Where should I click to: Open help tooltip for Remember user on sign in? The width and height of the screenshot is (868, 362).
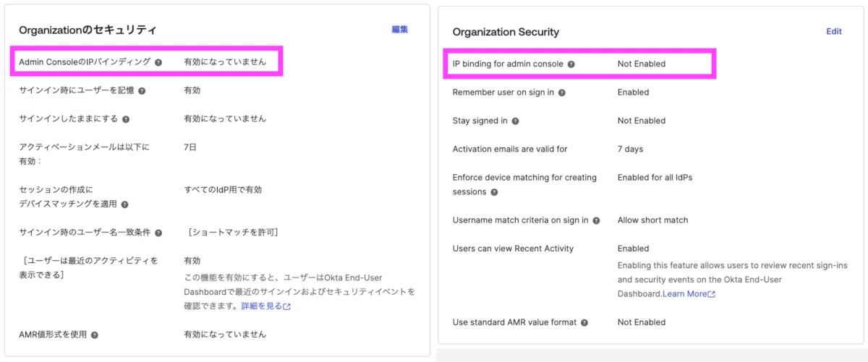tap(562, 92)
